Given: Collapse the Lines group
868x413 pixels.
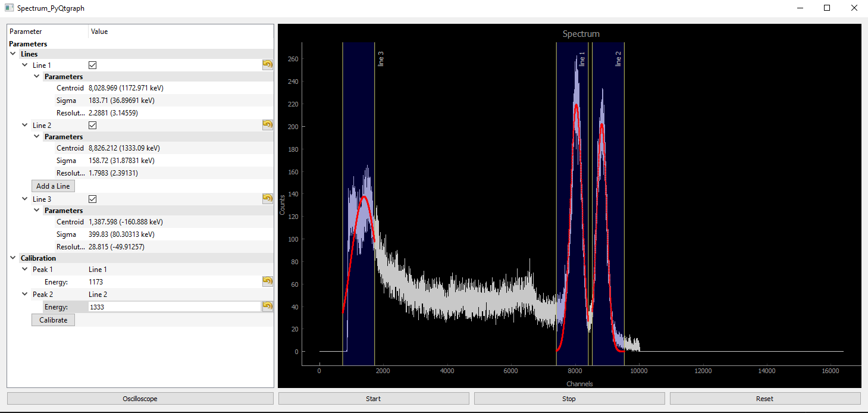Looking at the screenshot, I should click(x=13, y=54).
